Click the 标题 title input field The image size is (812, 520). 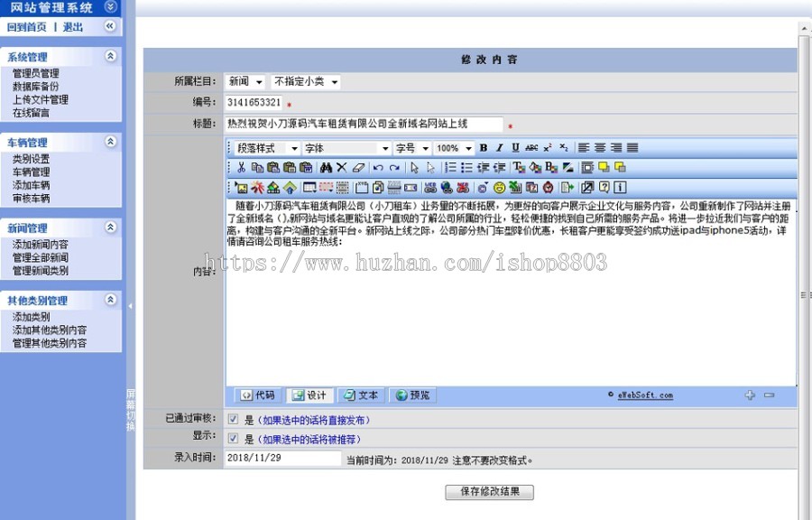pos(364,124)
